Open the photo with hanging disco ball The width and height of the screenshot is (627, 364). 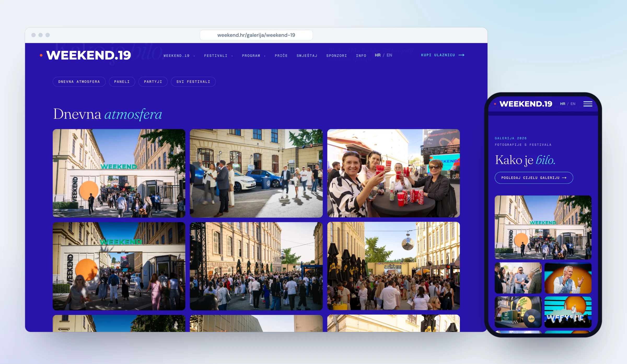coord(394,266)
